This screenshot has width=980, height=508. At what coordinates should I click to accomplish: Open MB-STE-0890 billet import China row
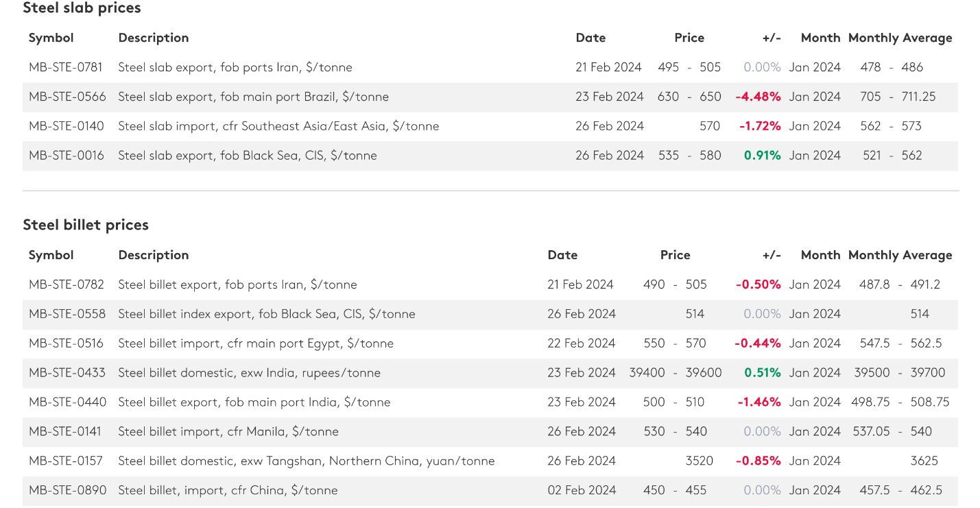pos(490,490)
